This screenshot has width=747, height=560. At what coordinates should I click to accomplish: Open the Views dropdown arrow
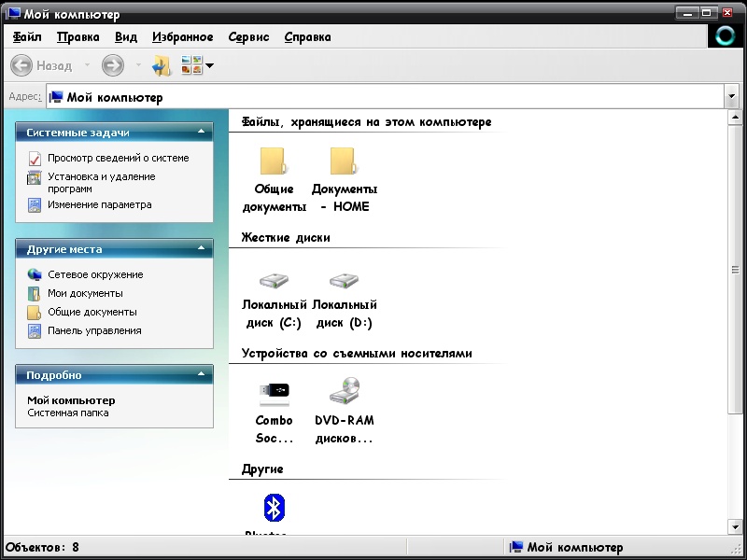pos(209,65)
